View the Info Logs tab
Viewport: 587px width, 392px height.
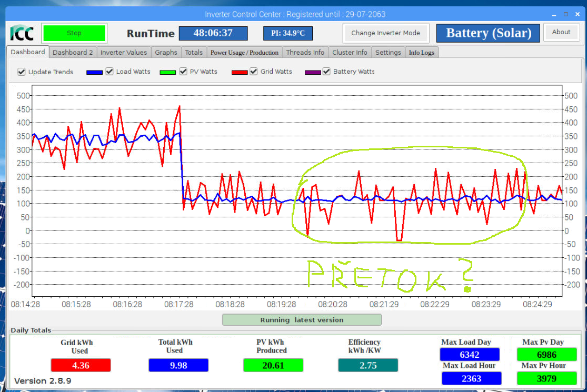coord(421,53)
